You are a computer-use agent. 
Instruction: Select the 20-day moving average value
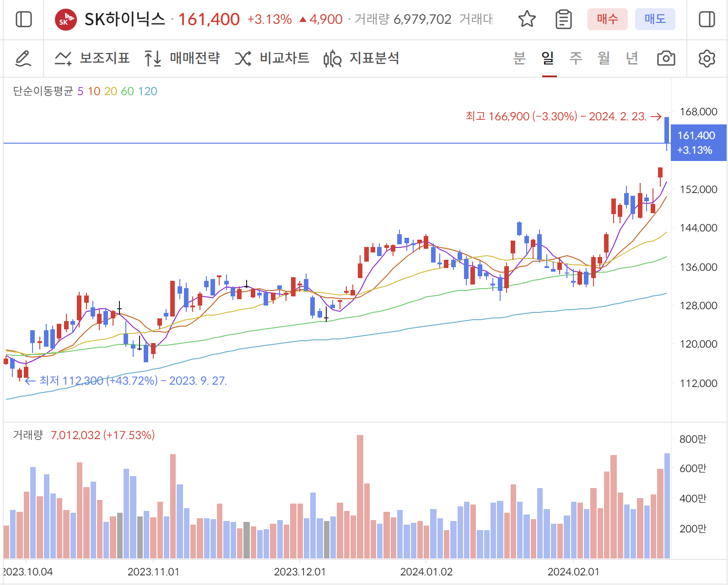111,91
